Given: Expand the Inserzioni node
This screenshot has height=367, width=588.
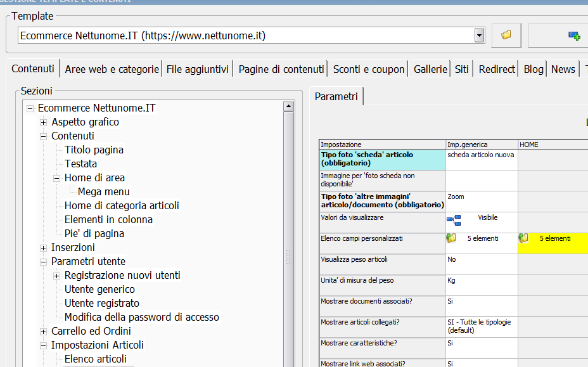Looking at the screenshot, I should pos(44,248).
